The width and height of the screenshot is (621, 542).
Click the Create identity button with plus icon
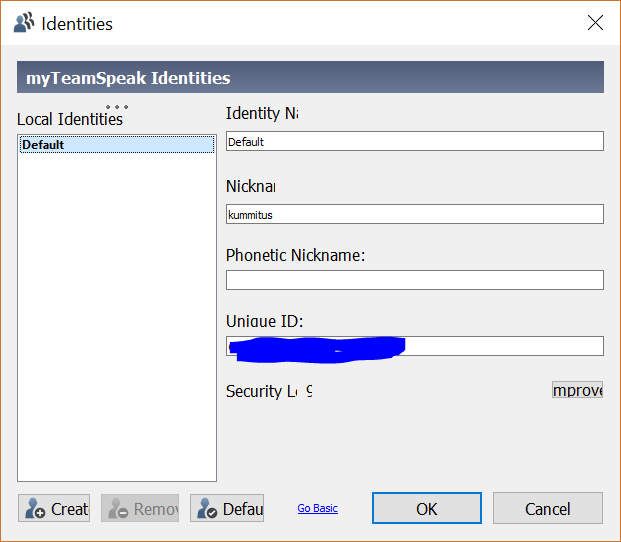point(54,508)
